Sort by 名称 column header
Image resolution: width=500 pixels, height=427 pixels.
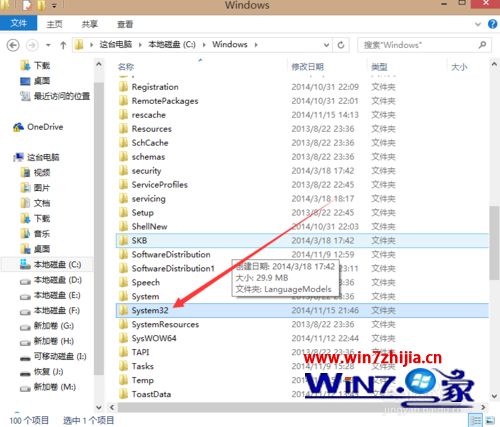(x=126, y=67)
